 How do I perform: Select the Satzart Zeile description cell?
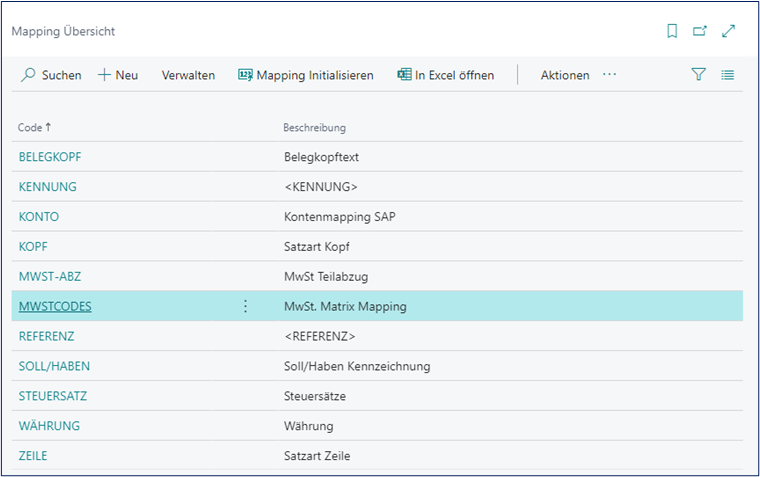(317, 456)
